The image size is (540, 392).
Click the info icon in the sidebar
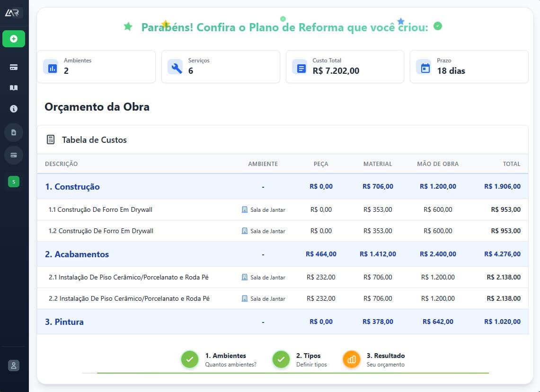coord(14,109)
